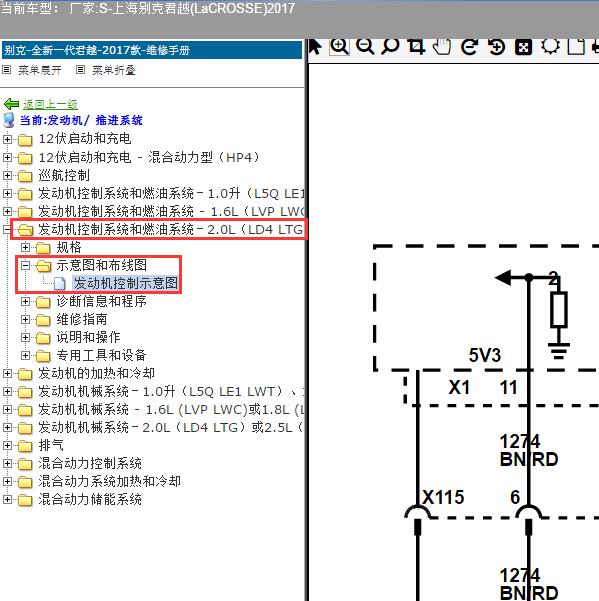
Task: Expand the 巡航控制 tree node
Action: 7,175
